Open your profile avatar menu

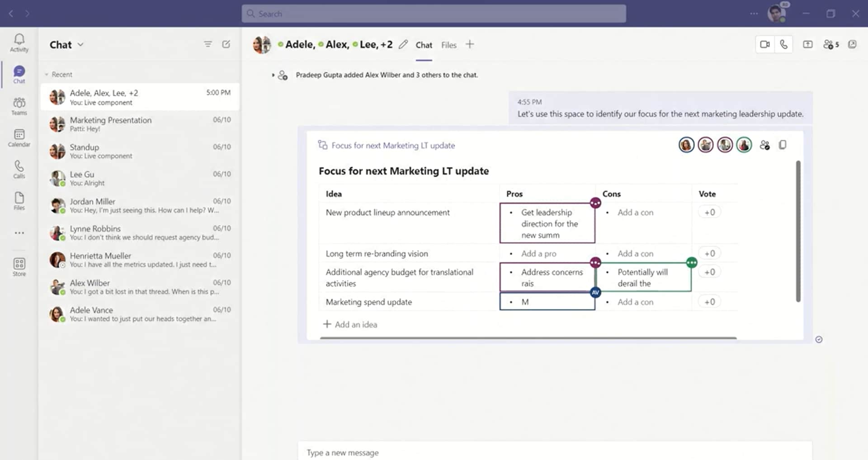[777, 13]
